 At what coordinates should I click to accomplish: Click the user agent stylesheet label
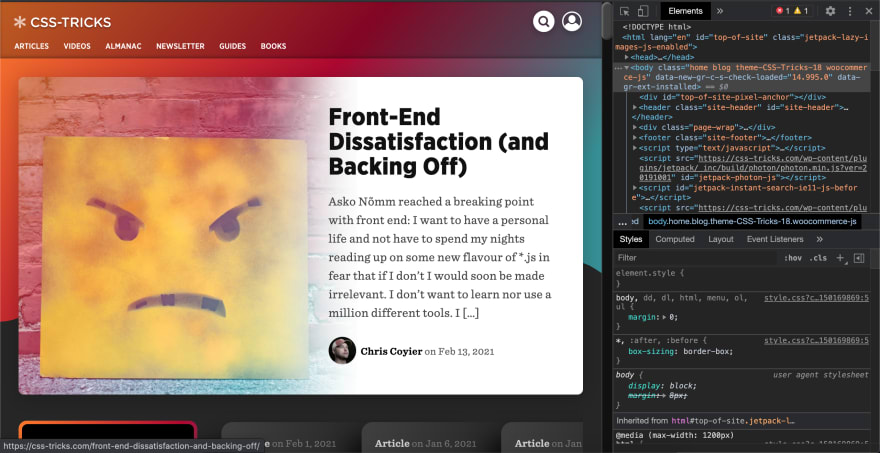[x=821, y=374]
